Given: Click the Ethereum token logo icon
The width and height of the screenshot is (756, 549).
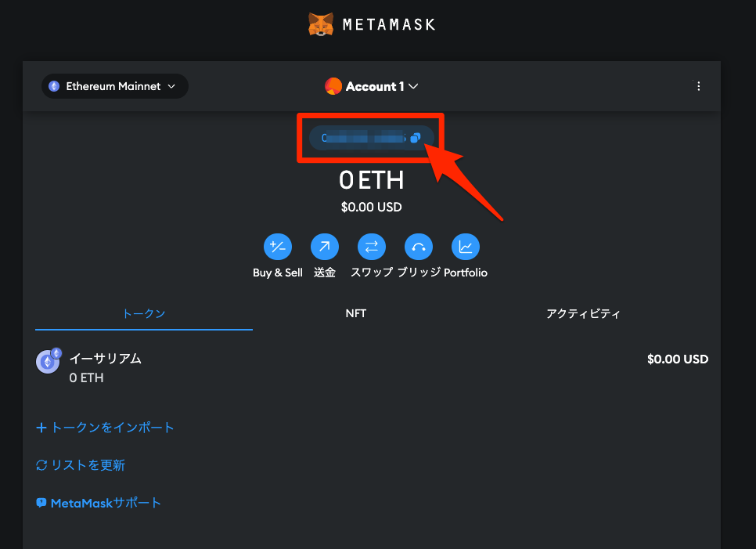Looking at the screenshot, I should coord(49,361).
